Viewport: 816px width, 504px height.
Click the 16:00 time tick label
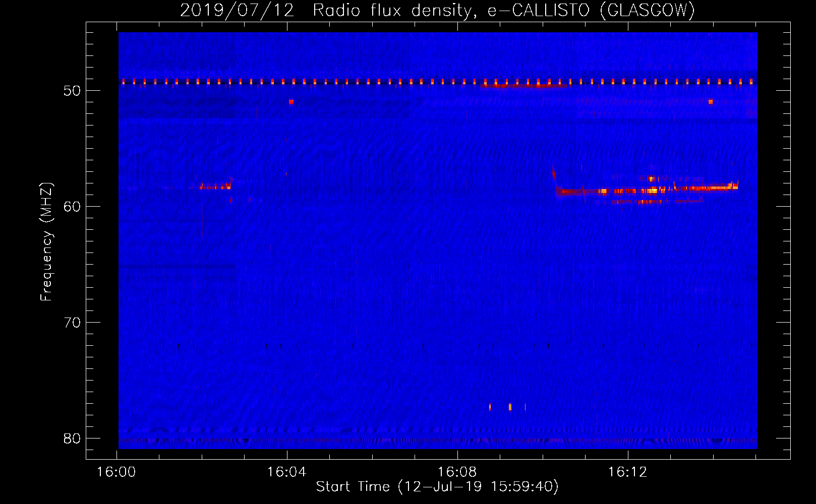116,472
